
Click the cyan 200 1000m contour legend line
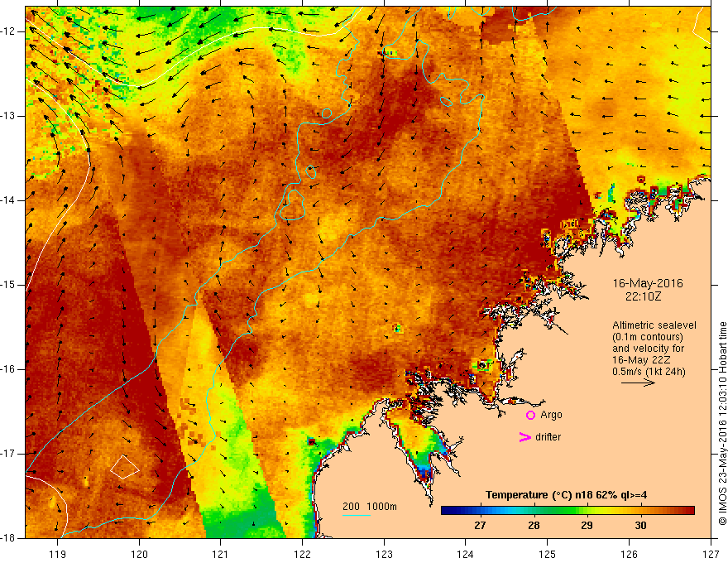pyautogui.click(x=356, y=515)
